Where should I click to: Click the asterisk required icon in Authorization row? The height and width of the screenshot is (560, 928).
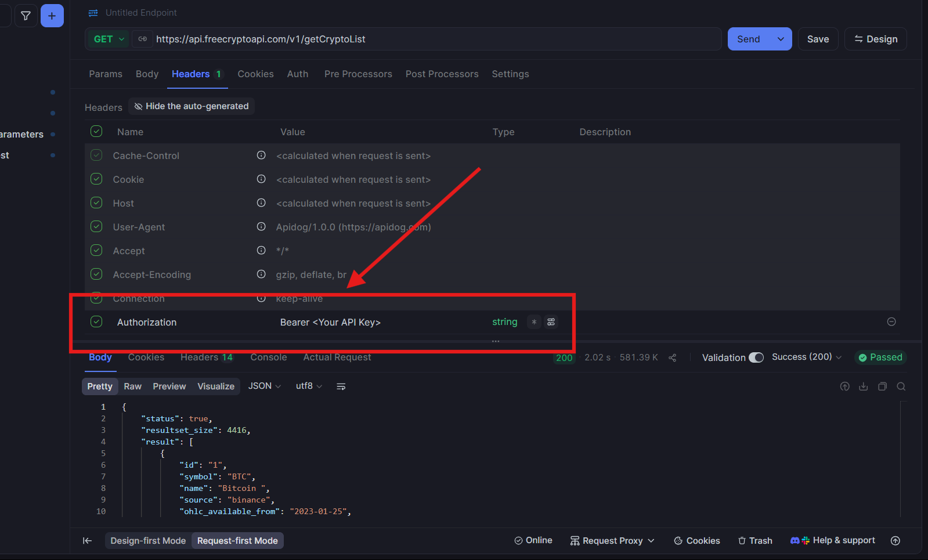click(x=534, y=322)
